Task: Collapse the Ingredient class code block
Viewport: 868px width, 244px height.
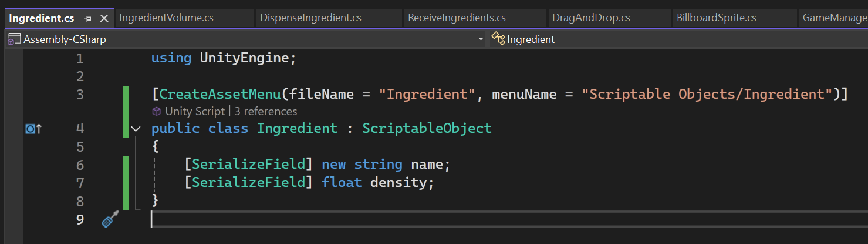Action: point(136,129)
